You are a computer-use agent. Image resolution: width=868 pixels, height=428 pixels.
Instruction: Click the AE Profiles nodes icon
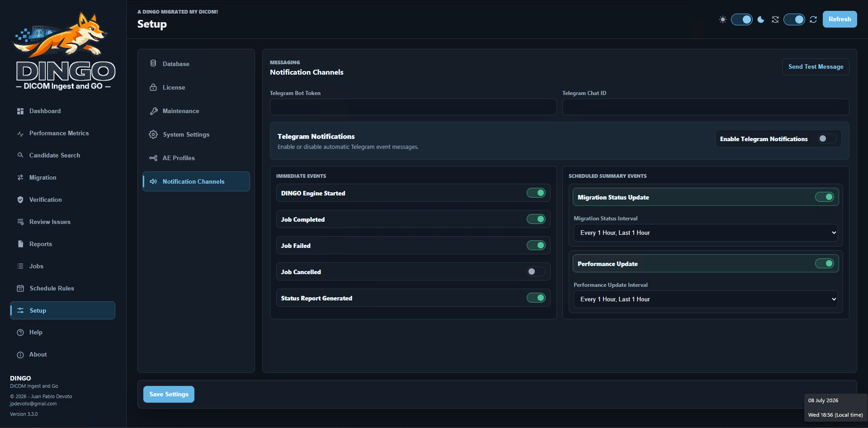153,158
